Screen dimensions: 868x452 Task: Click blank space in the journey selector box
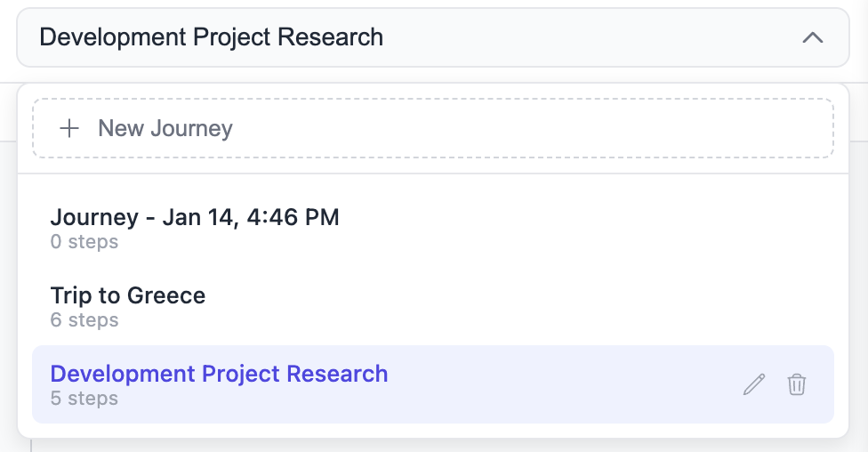(587, 37)
